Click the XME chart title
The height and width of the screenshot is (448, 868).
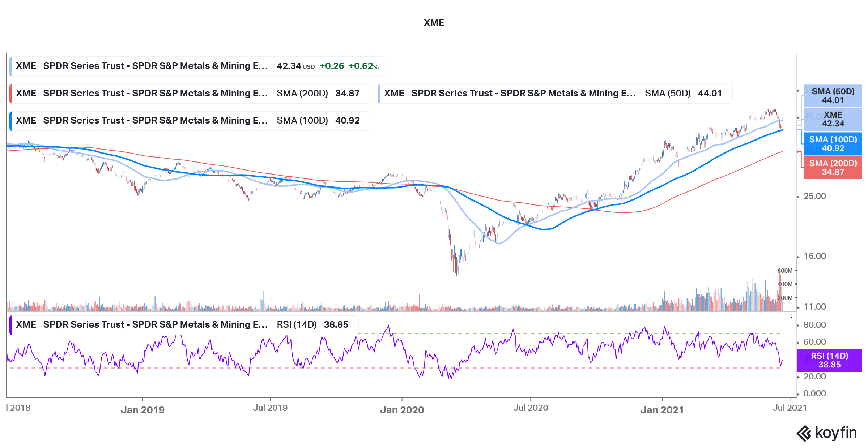pyautogui.click(x=434, y=23)
